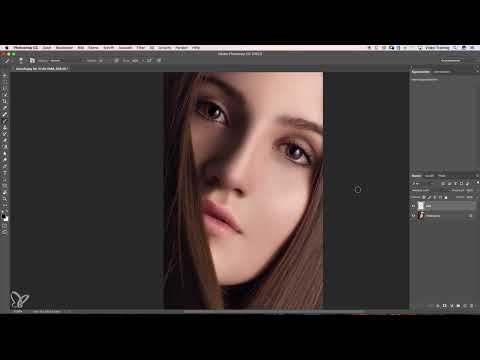Viewport: 480px width, 360px height.
Task: Open the brush Modus blend dropdown
Action: coord(67,61)
